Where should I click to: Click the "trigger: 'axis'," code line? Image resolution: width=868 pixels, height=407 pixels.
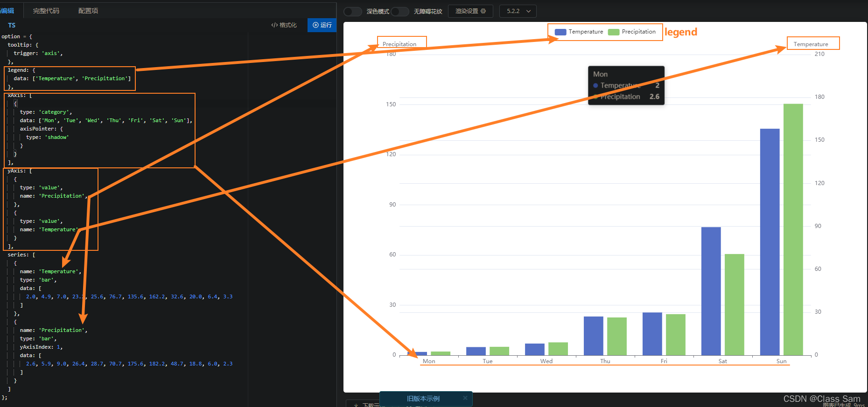(38, 53)
